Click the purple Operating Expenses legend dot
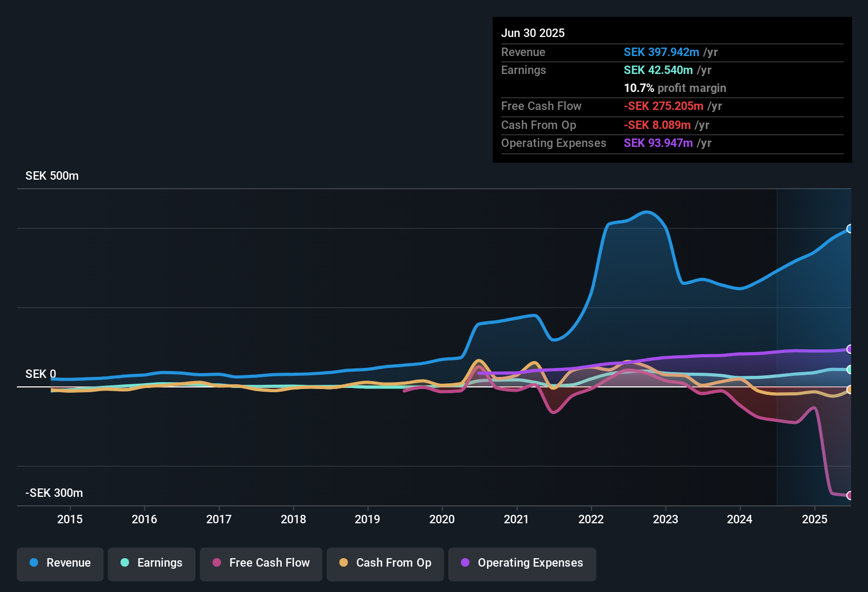 (465, 562)
